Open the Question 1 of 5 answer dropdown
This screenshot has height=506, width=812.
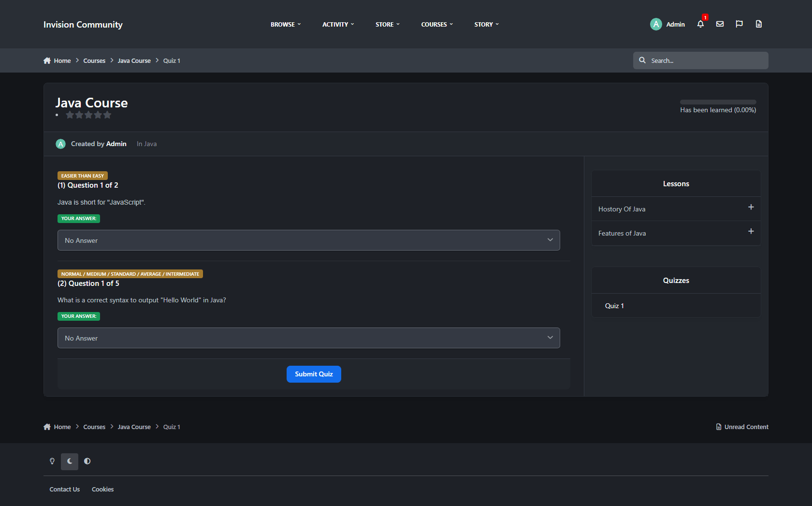pyautogui.click(x=309, y=338)
